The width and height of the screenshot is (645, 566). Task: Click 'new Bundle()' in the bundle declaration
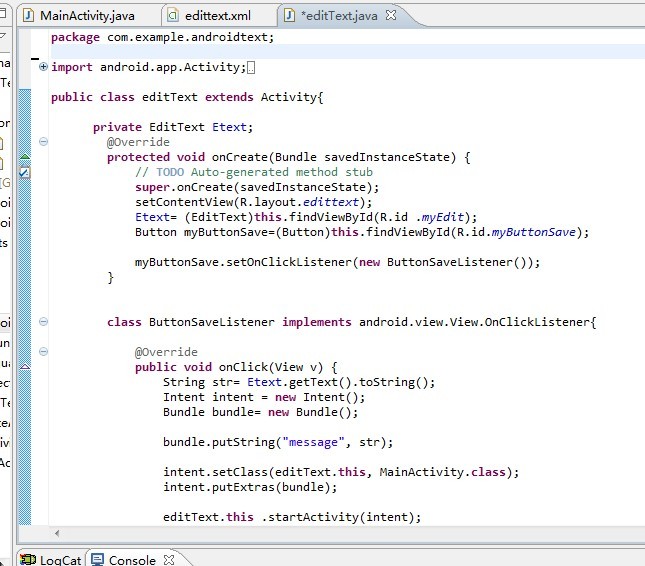[x=309, y=412]
